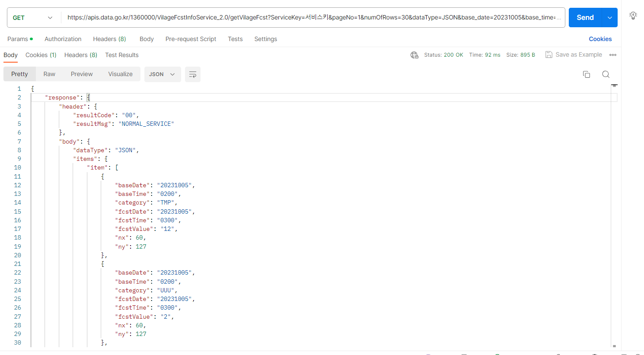Image resolution: width=644 pixels, height=355 pixels.
Task: Open the Visualize response view
Action: [x=121, y=74]
